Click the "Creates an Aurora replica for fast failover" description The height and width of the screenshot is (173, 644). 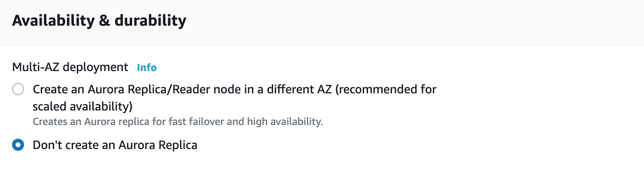(178, 122)
